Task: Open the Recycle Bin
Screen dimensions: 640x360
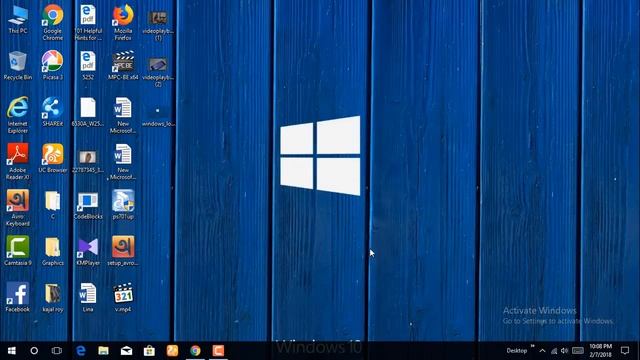Action: point(18,65)
